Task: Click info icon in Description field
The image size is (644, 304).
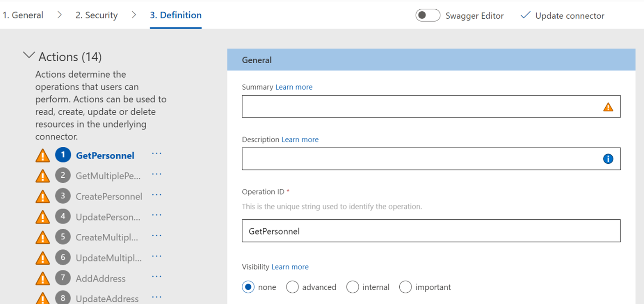Action: click(608, 159)
